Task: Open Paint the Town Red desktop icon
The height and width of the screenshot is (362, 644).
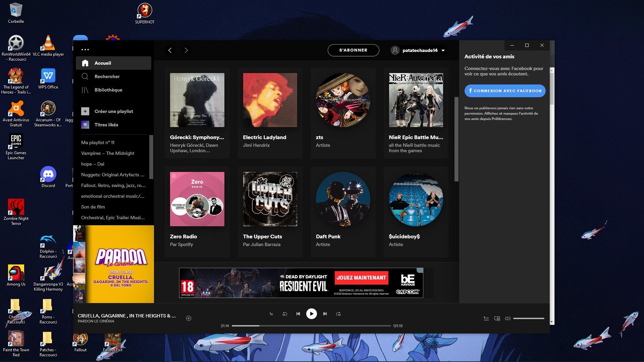Action: pos(16,344)
